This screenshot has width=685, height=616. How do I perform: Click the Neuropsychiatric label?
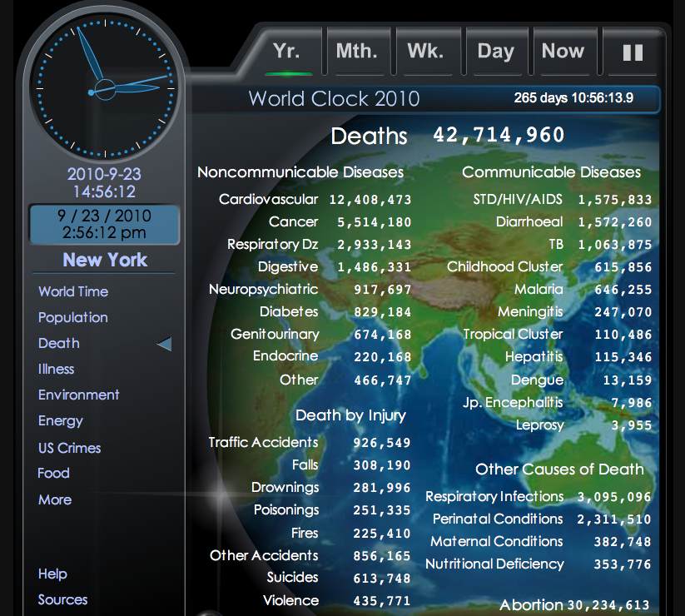[263, 290]
